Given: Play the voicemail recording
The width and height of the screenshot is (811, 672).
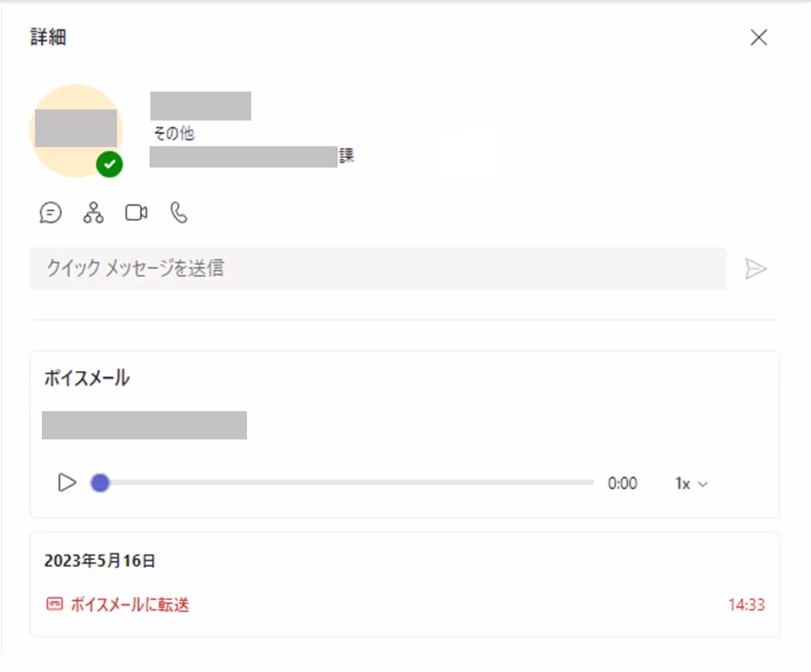Looking at the screenshot, I should [67, 483].
